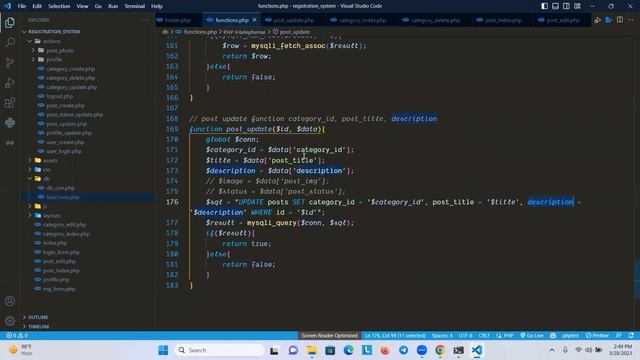
Task: Click the Go Live status bar button
Action: coord(532,336)
